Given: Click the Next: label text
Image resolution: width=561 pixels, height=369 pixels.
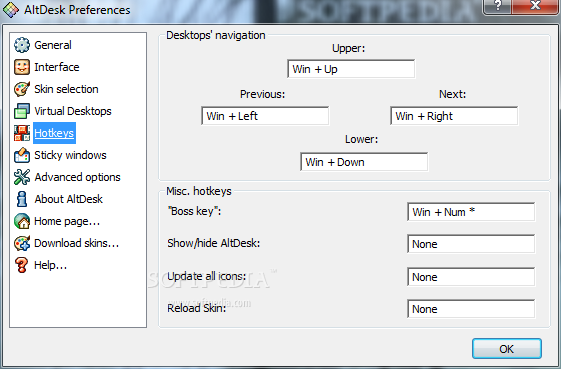Looking at the screenshot, I should click(453, 94).
